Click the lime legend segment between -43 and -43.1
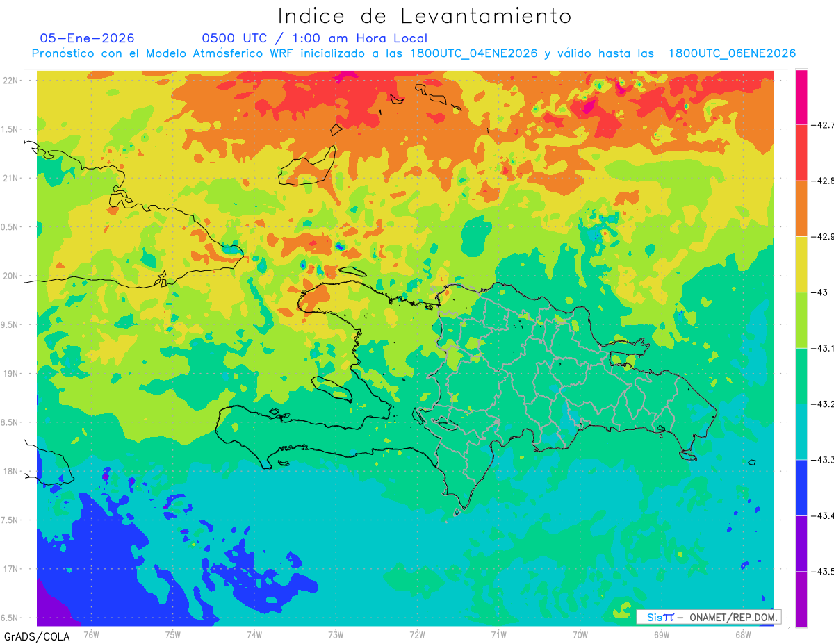 (801, 320)
